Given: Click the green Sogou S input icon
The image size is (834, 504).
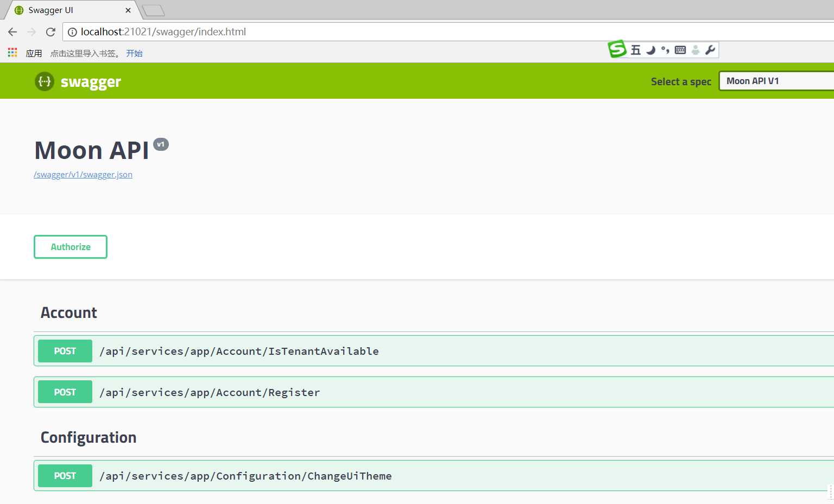Looking at the screenshot, I should click(617, 49).
